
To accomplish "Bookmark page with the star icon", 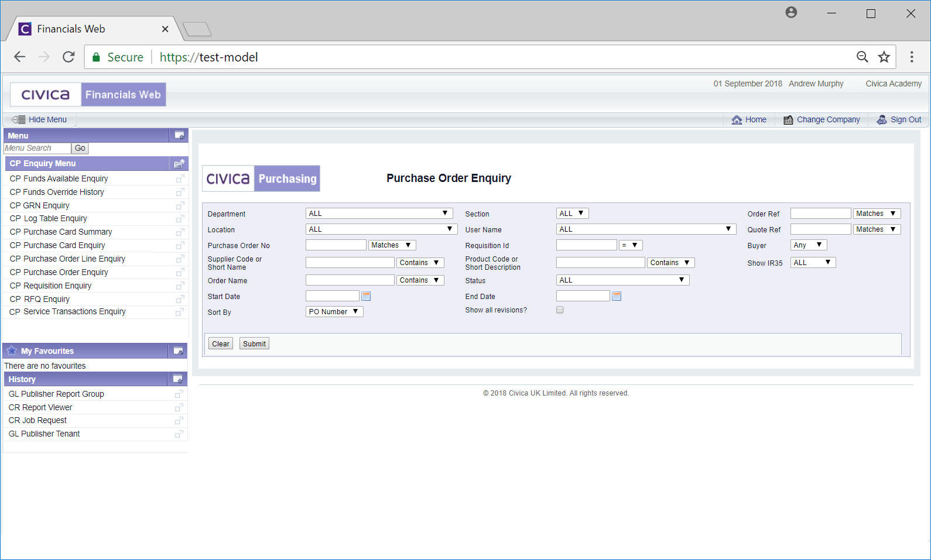I will point(884,57).
